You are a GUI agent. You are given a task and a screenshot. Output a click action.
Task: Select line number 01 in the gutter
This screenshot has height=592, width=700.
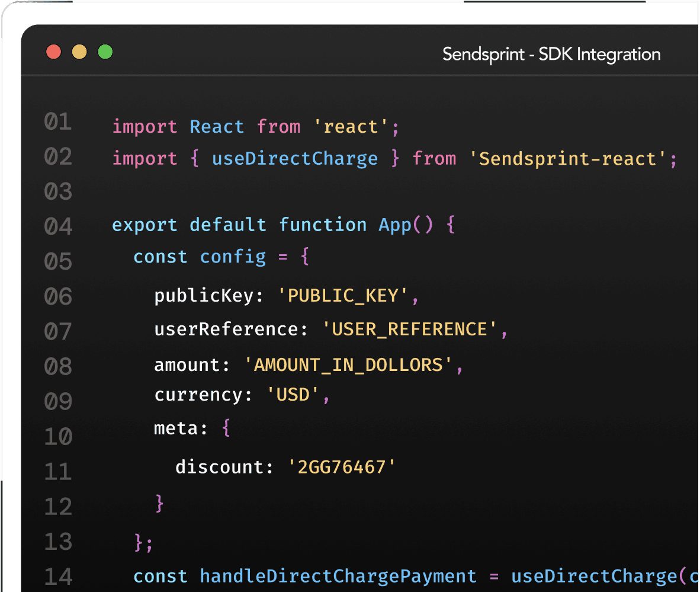[x=58, y=122]
